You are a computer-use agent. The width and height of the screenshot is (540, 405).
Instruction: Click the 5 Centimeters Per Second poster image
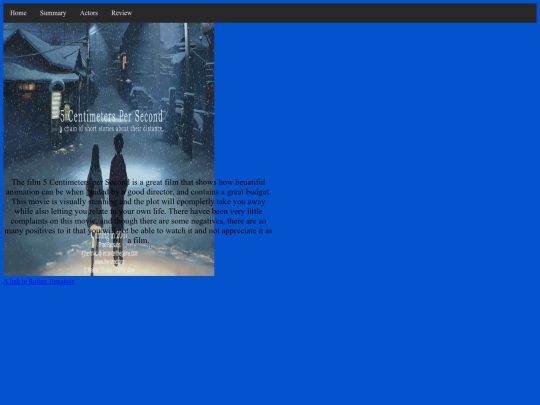tap(109, 149)
